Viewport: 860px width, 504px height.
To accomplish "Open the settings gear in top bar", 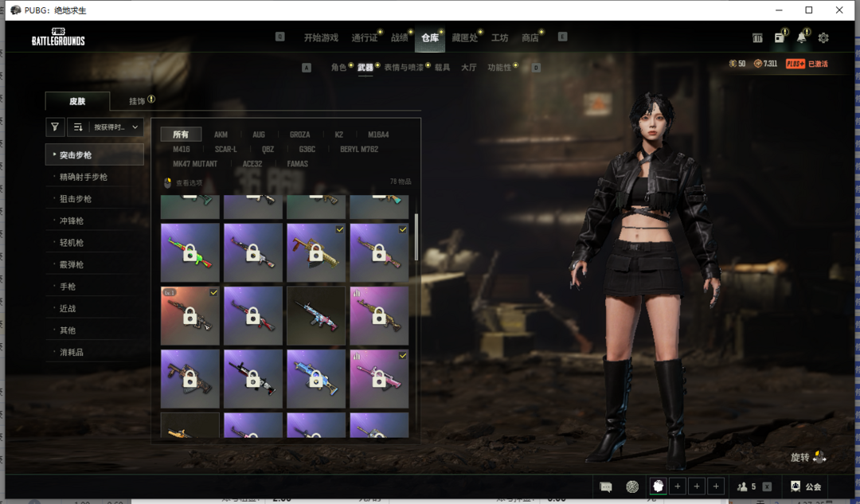I will (823, 38).
